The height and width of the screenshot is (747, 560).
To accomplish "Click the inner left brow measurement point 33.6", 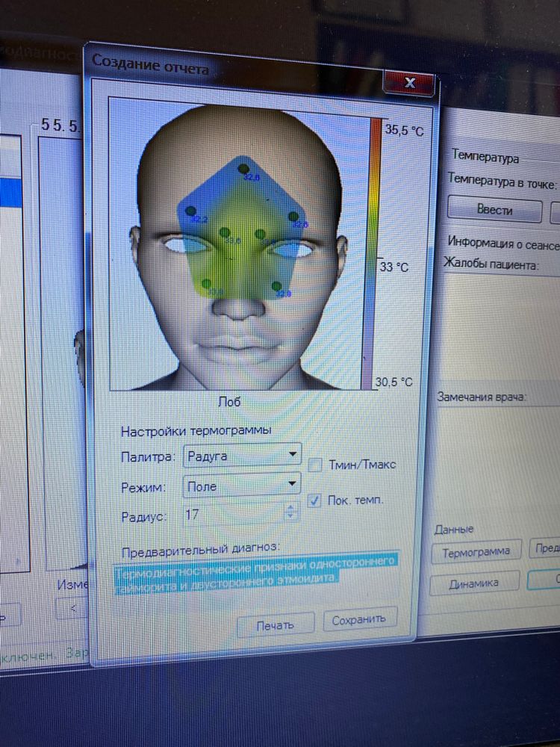I will pyautogui.click(x=224, y=232).
